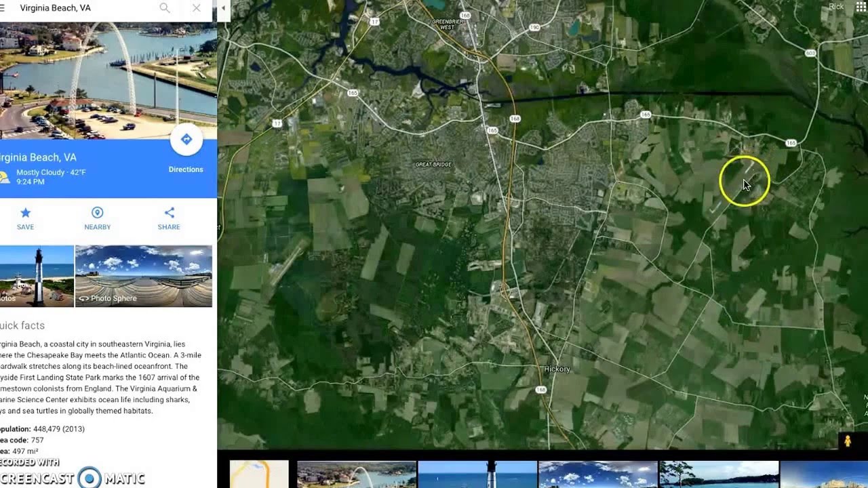Click the route 190 shield on map
Viewport: 868px width, 488px height.
coord(534,27)
